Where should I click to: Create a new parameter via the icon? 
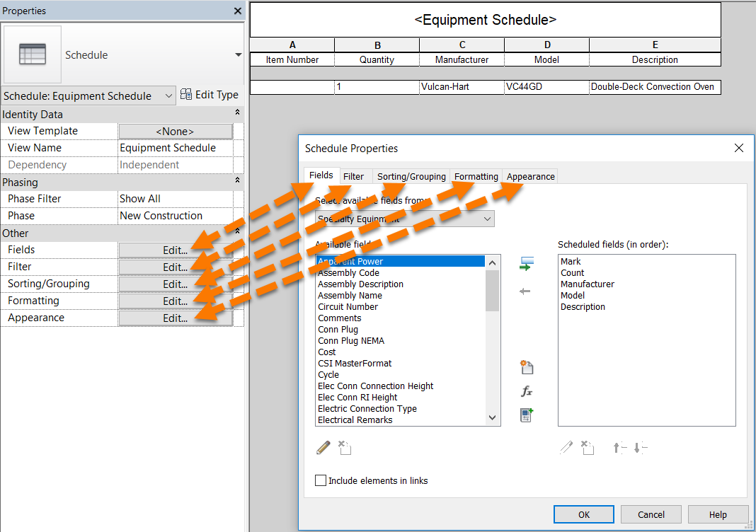tap(527, 367)
